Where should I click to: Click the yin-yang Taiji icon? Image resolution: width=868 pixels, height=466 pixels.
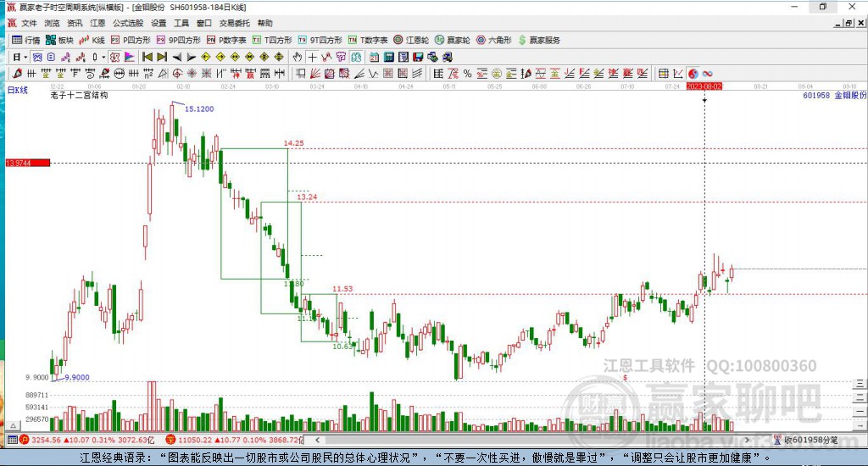pyautogui.click(x=693, y=74)
